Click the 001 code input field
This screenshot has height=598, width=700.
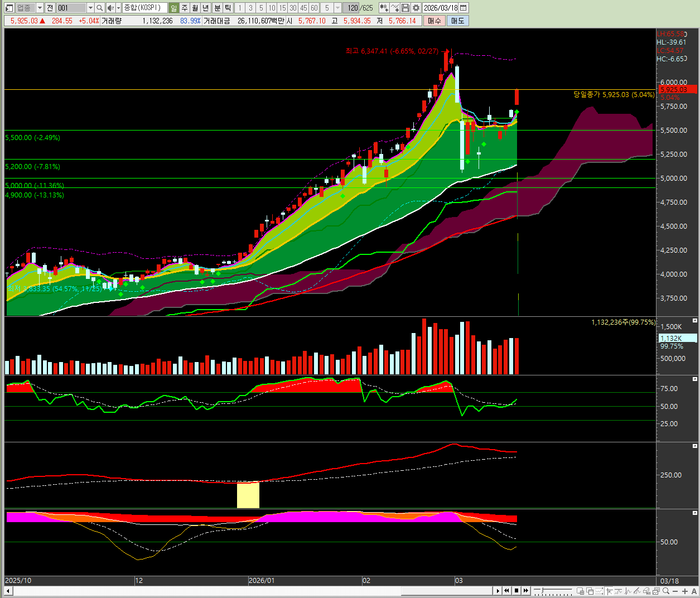coord(72,8)
